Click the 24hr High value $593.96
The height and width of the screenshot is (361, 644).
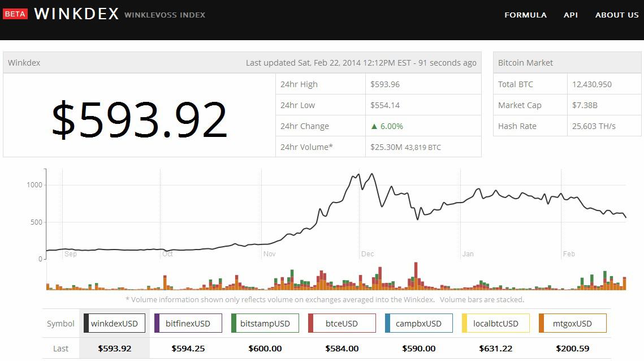385,84
